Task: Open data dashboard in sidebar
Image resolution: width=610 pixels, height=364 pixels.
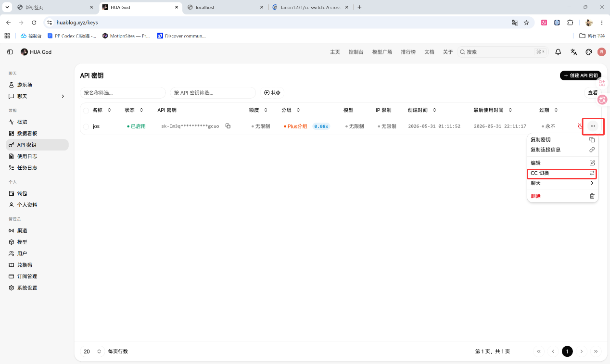Action: (x=37, y=133)
